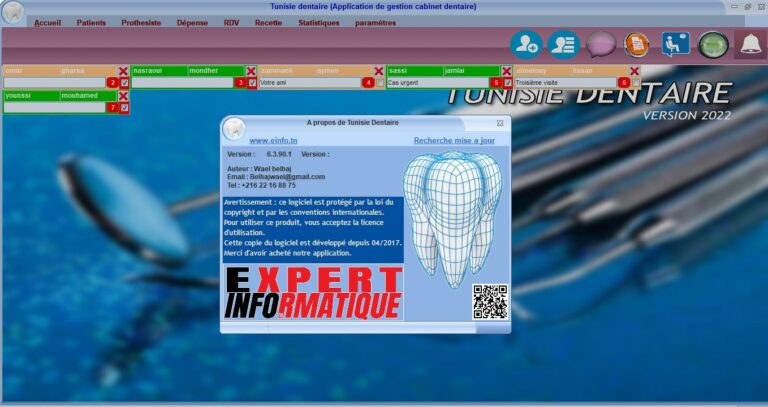Viewport: 768px width, 407px height.
Task: Click the 3D tooth image
Action: pos(453,218)
